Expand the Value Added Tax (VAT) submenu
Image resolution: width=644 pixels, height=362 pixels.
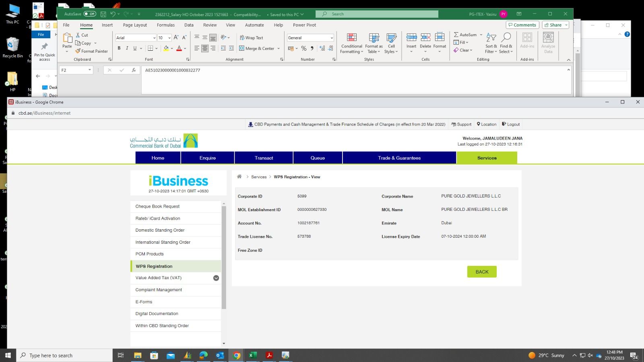(216, 278)
